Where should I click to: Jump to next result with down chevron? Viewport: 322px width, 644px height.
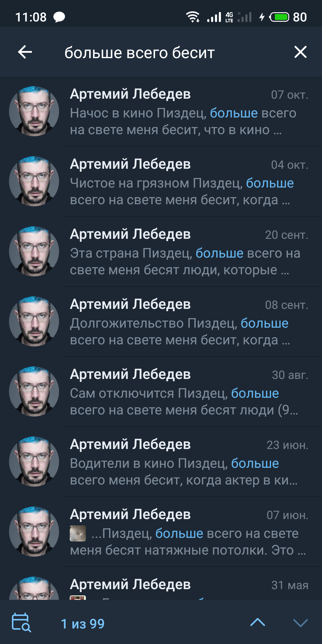click(x=300, y=623)
